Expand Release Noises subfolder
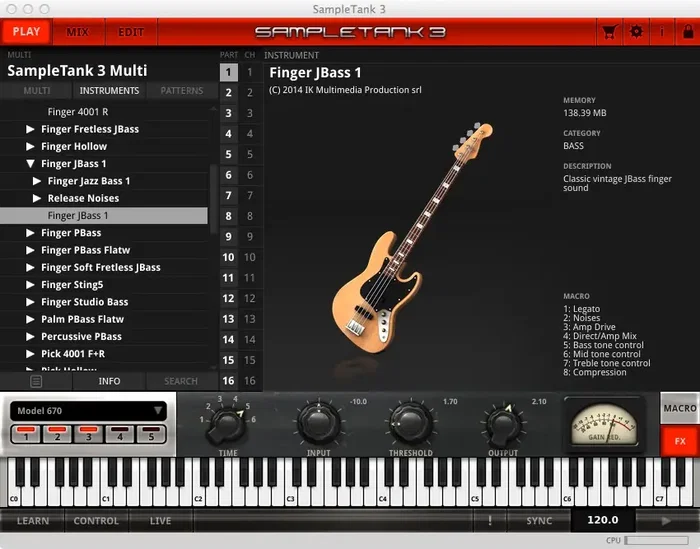This screenshot has height=549, width=700. click(37, 198)
